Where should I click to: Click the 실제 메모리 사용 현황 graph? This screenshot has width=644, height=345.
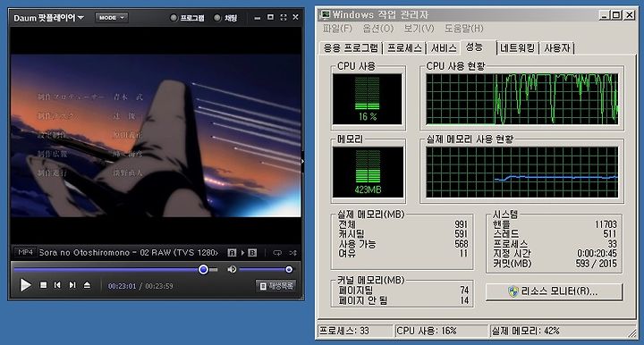click(521, 172)
